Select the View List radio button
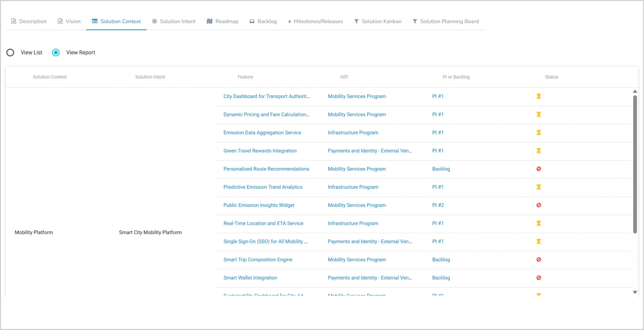 coord(10,52)
